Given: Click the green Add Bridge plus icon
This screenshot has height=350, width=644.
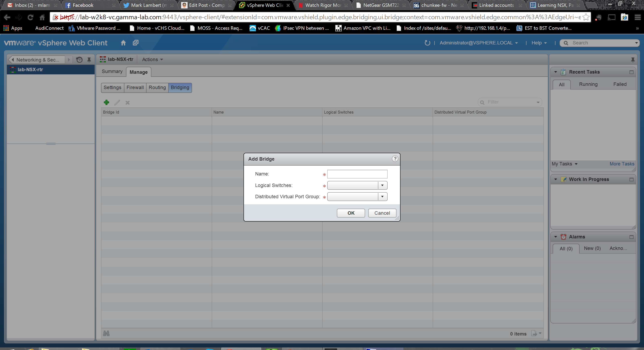Looking at the screenshot, I should click(106, 102).
